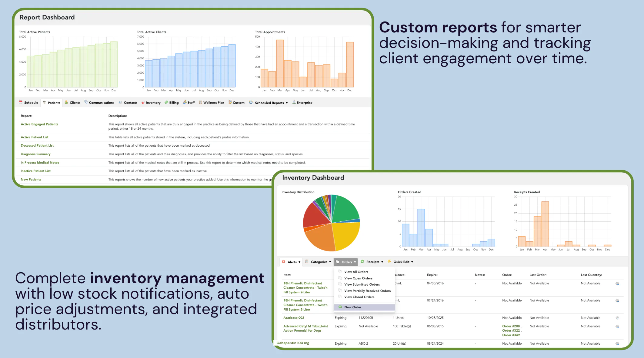Click the Staff tab icon

click(x=185, y=102)
